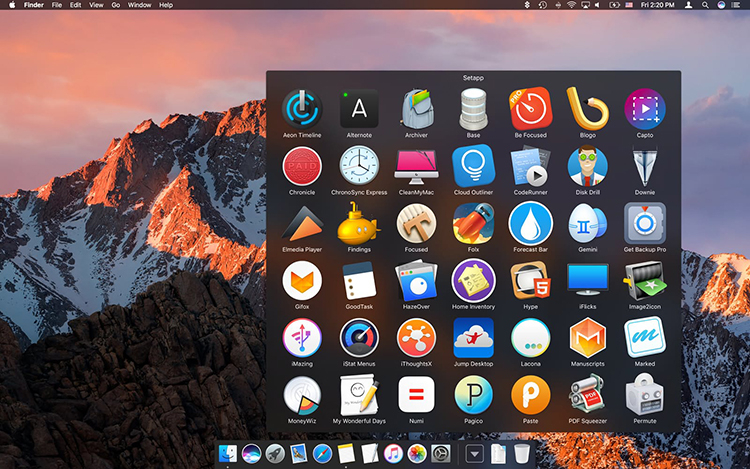The image size is (750, 469).
Task: Launch Alternote from the Setapp folder
Action: click(359, 109)
